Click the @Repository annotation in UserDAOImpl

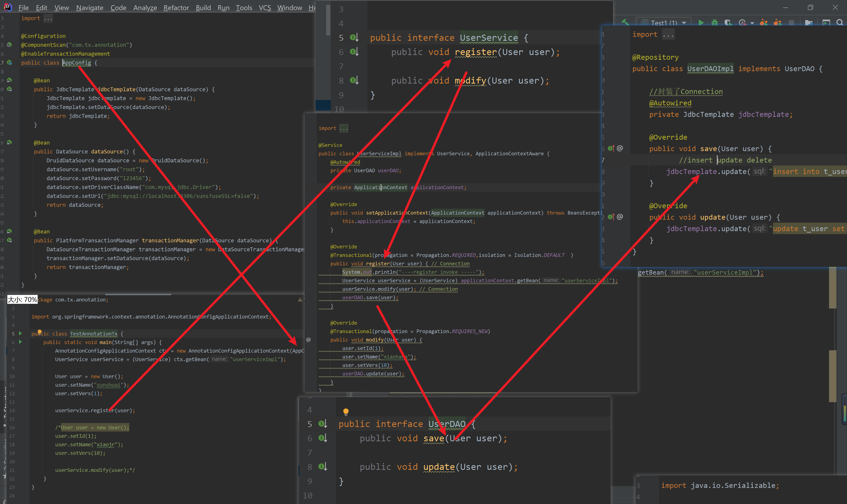[x=655, y=57]
